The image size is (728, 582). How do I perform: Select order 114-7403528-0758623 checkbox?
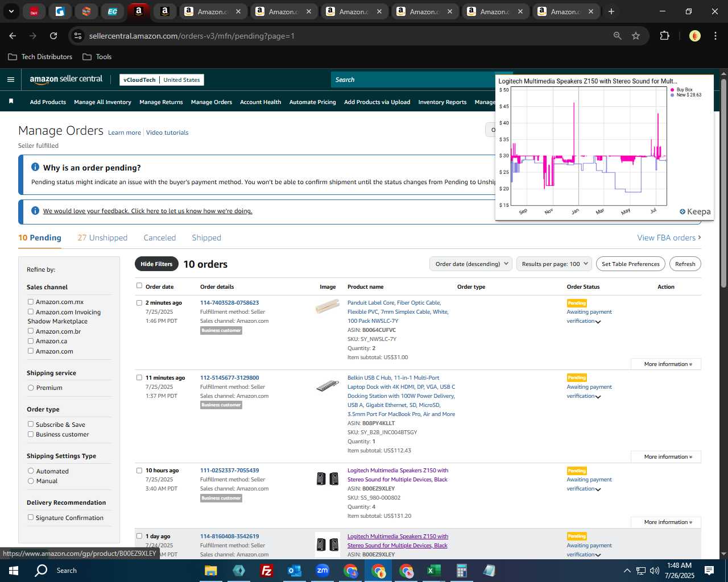pyautogui.click(x=139, y=302)
